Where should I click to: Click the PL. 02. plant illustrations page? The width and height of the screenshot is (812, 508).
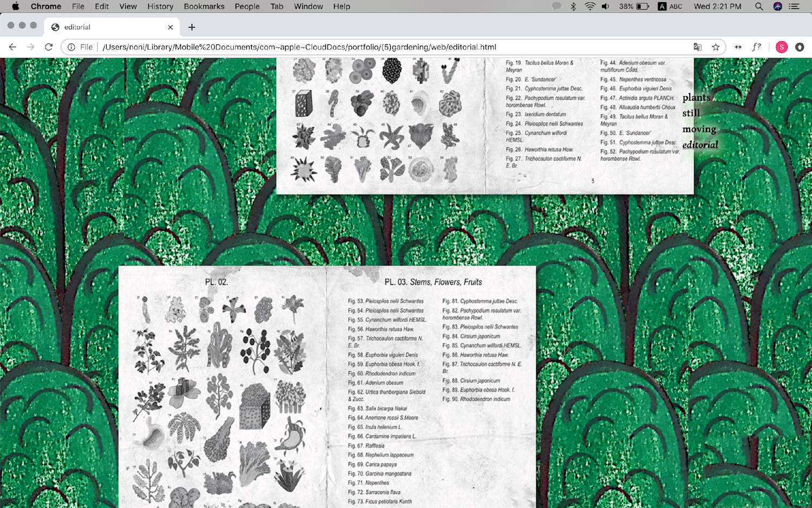coord(222,387)
